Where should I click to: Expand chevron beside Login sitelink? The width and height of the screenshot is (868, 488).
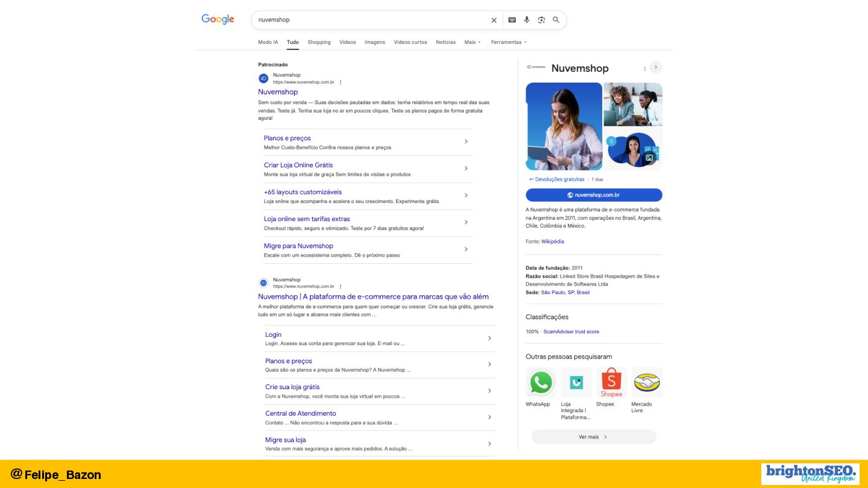[489, 339]
